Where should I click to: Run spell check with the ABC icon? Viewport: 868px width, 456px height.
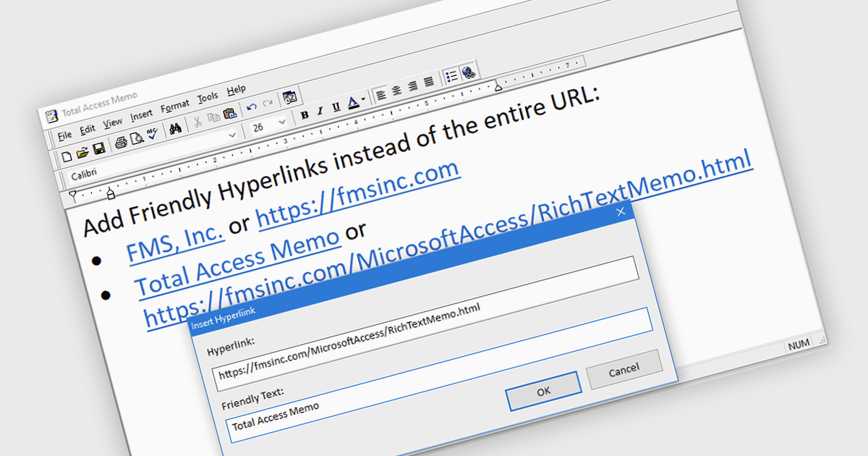coord(153,133)
